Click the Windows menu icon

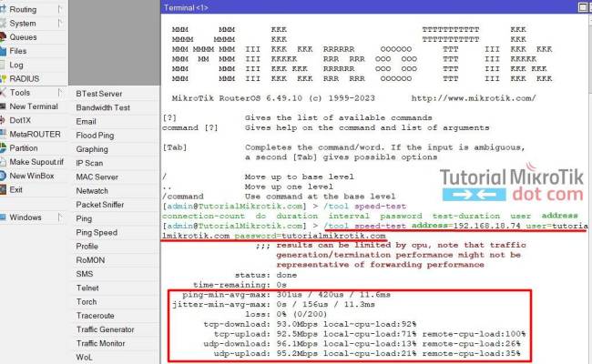3,217
